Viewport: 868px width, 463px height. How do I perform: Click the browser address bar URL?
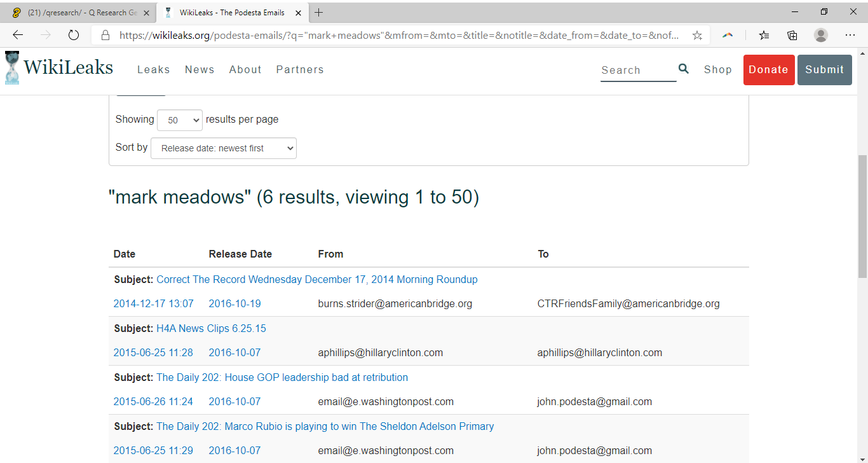coord(399,36)
